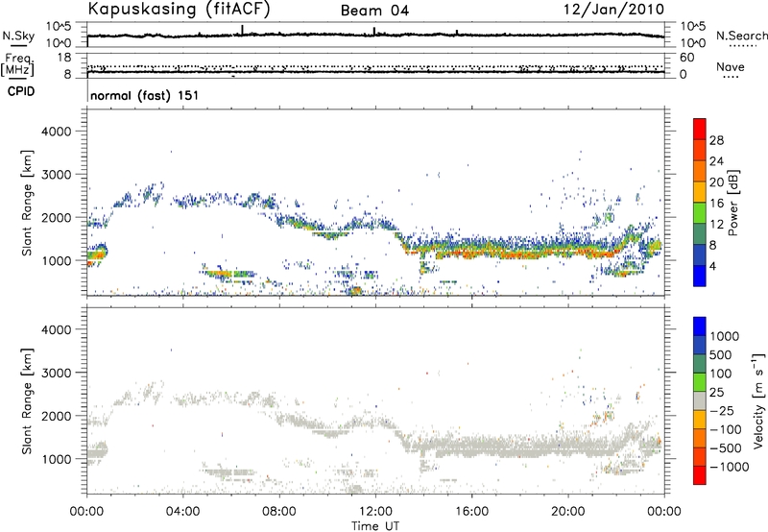Click the Nave legend label
Viewport: 768px width, 532px height.
pyautogui.click(x=730, y=67)
